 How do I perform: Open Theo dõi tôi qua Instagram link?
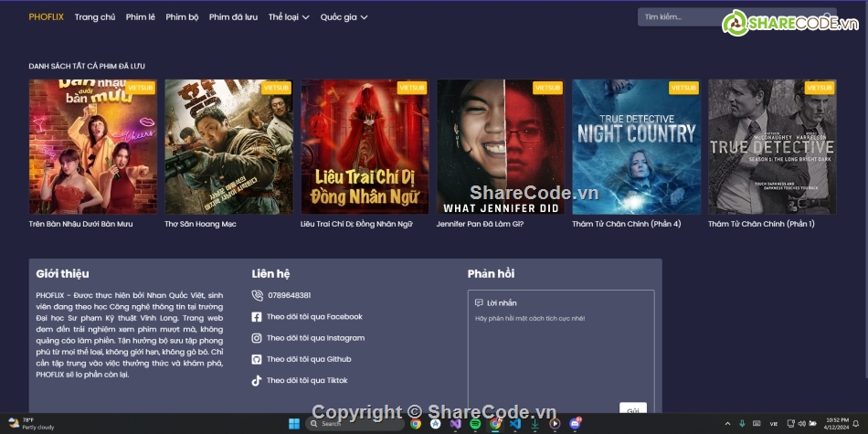[x=315, y=338]
